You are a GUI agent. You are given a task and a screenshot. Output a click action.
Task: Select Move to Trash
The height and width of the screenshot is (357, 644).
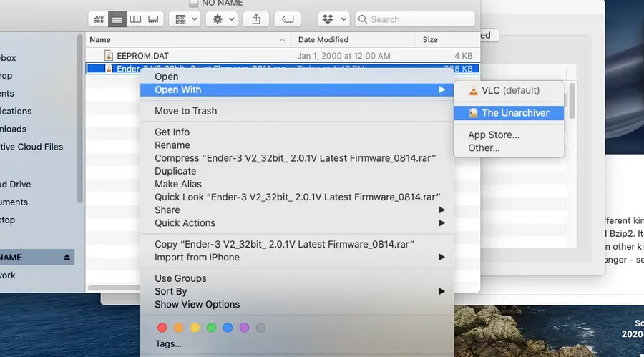point(185,111)
